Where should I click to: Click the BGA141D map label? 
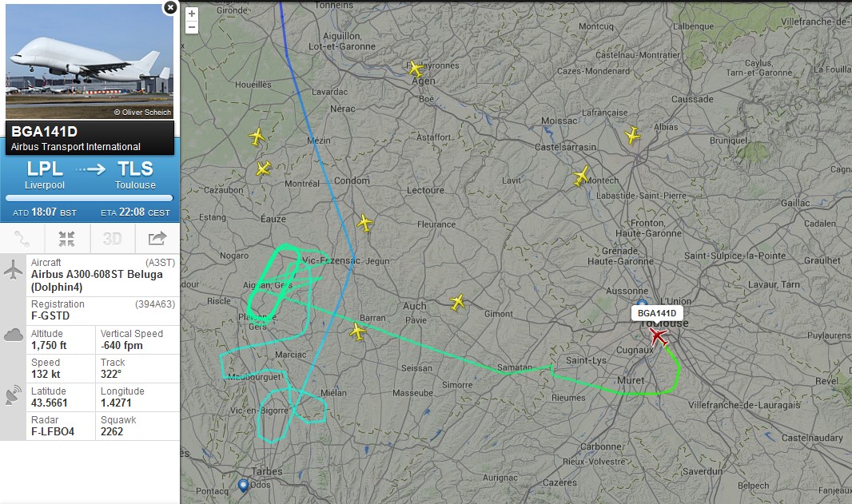(x=657, y=313)
